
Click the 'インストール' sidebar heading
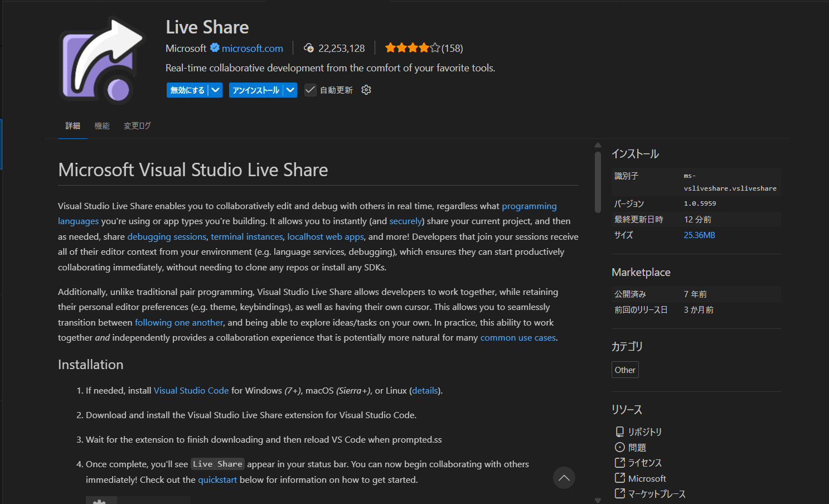coord(635,154)
